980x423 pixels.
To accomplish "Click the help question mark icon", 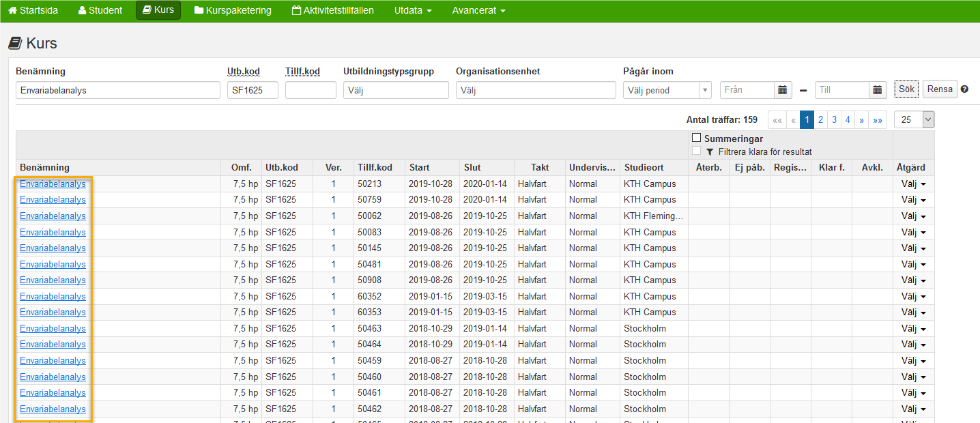I will pos(964,89).
